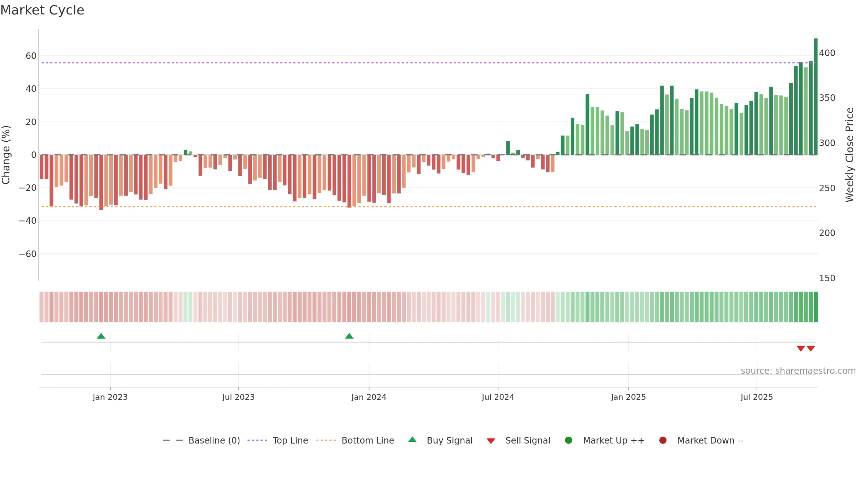Toggle the Top Line legend entry
The width and height of the screenshot is (868, 488).
[x=278, y=440]
